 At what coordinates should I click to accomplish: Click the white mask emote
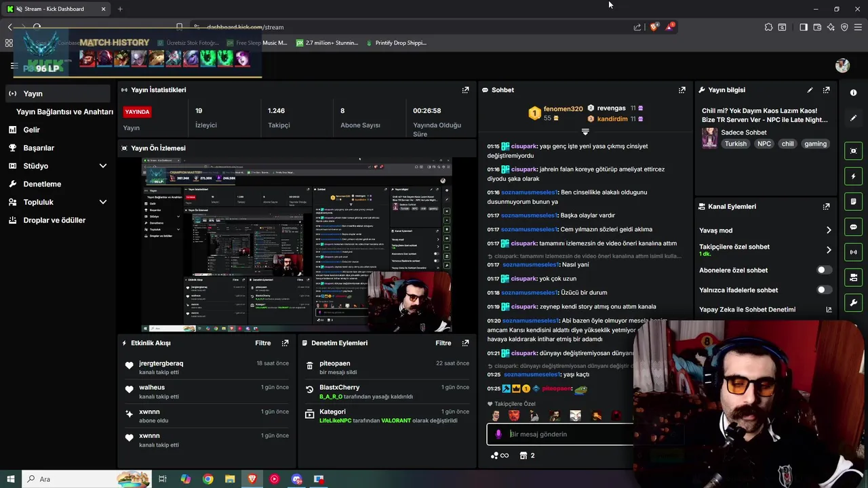[x=575, y=415]
